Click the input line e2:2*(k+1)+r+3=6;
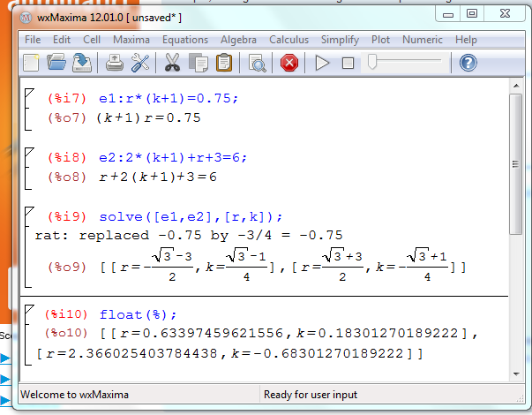This screenshot has width=532, height=415. [x=173, y=157]
